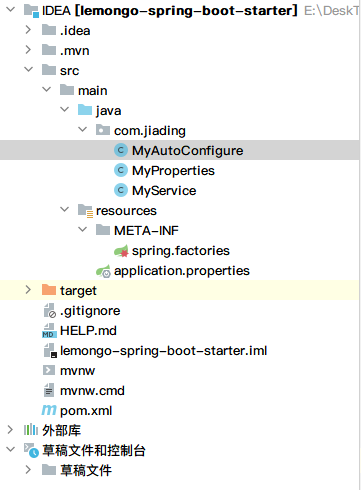Select the 草稿文件和控制台 label
Viewport: 361px width, 490px height.
point(94,450)
